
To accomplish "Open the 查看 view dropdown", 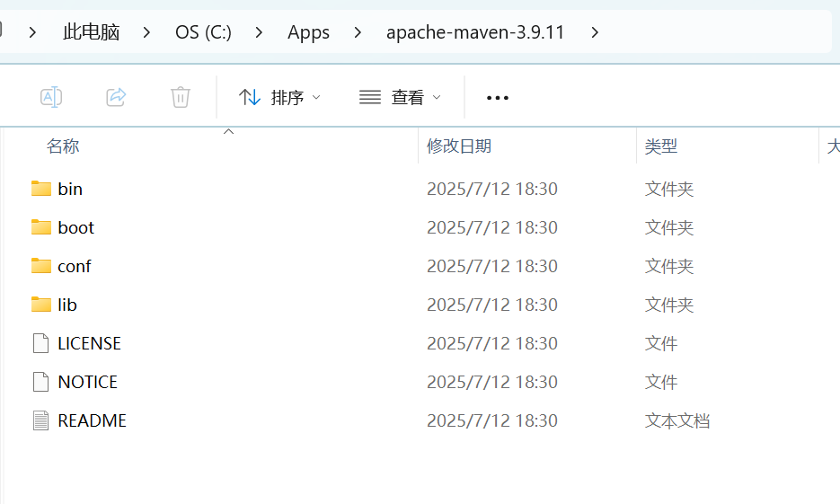I will [400, 98].
